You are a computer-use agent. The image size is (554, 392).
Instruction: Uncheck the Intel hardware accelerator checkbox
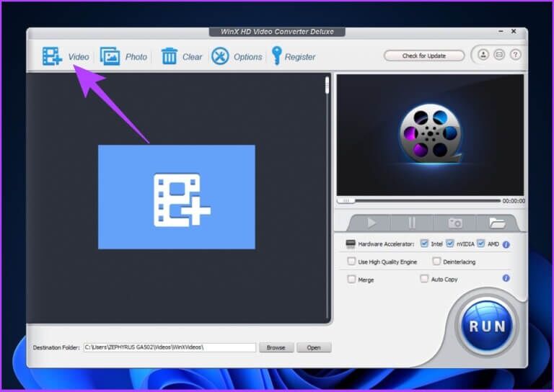click(424, 244)
